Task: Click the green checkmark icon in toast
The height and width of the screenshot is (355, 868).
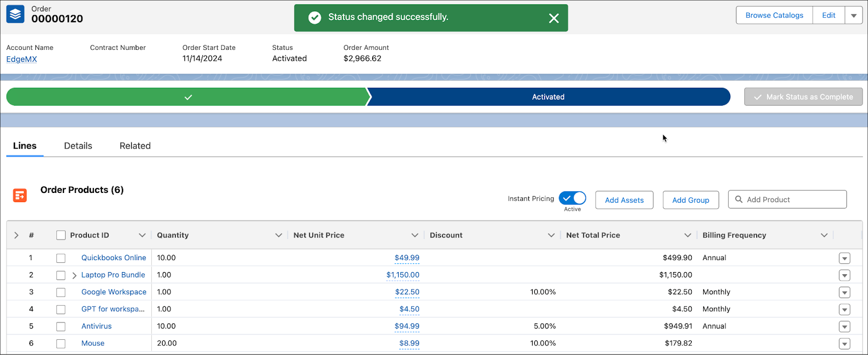Action: click(315, 18)
